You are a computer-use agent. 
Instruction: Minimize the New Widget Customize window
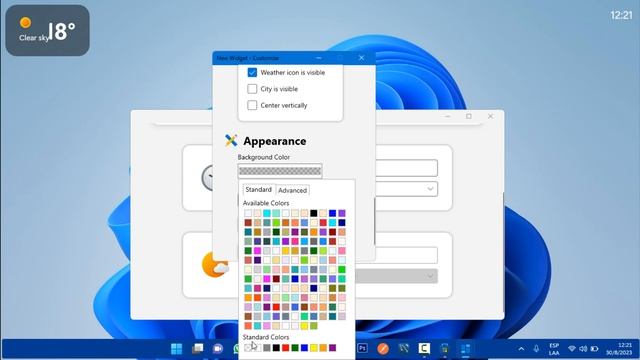coord(319,58)
